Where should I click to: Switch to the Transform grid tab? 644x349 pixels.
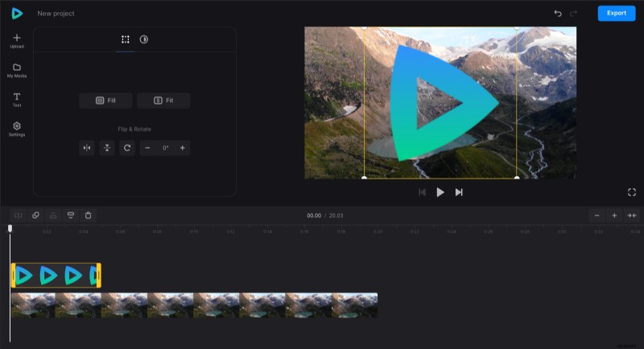126,39
